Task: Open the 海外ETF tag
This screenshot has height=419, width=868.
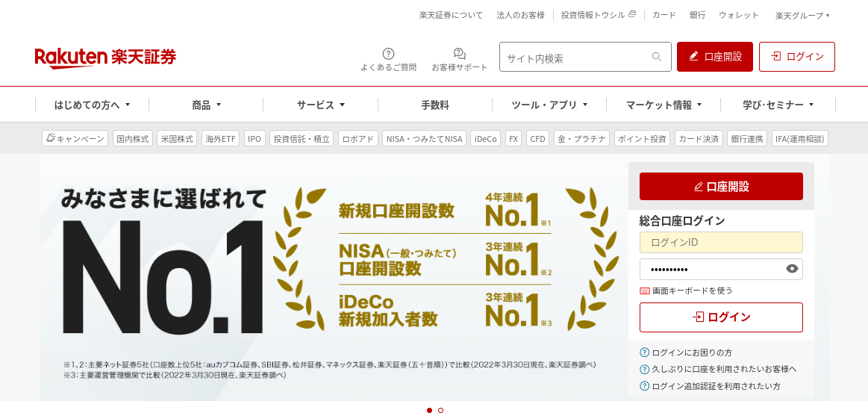Action: tap(221, 139)
